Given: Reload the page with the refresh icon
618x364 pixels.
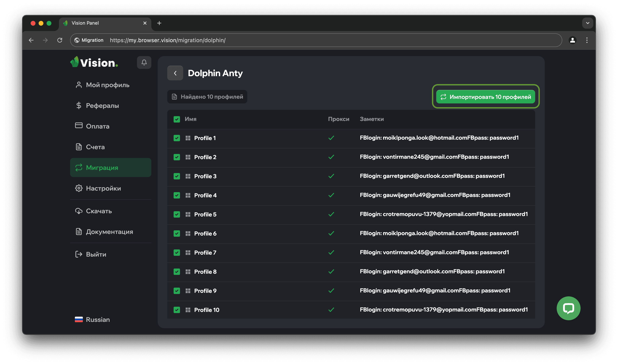Looking at the screenshot, I should click(60, 40).
